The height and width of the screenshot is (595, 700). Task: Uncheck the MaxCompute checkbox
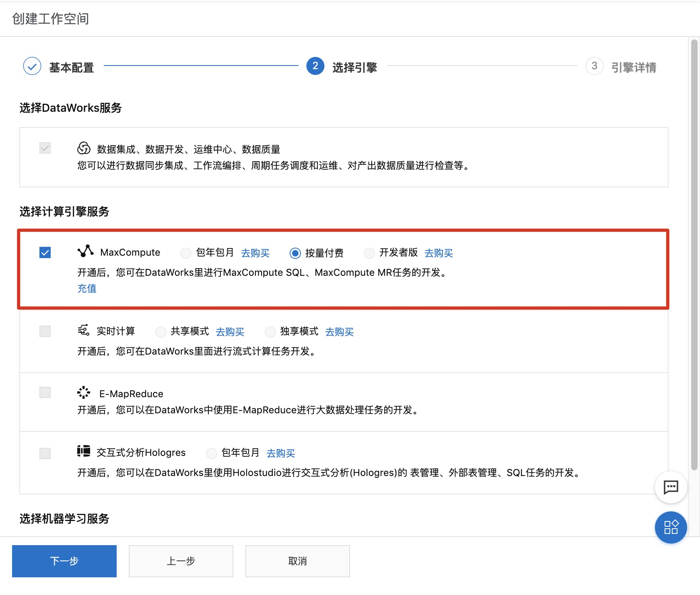pyautogui.click(x=45, y=252)
